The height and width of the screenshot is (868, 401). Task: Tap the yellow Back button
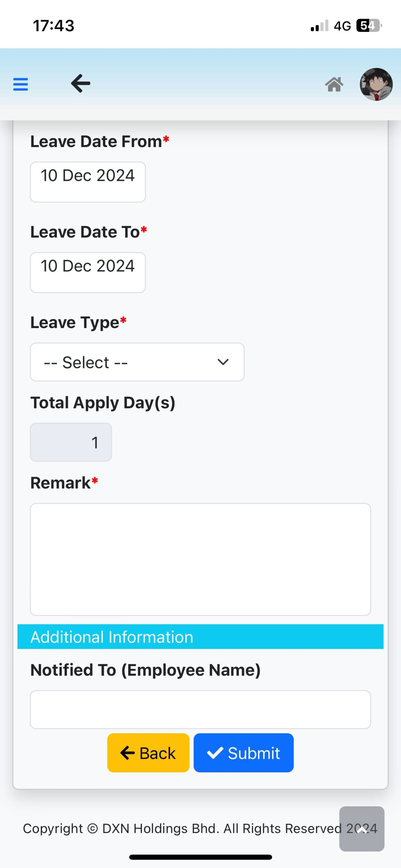[x=148, y=753]
